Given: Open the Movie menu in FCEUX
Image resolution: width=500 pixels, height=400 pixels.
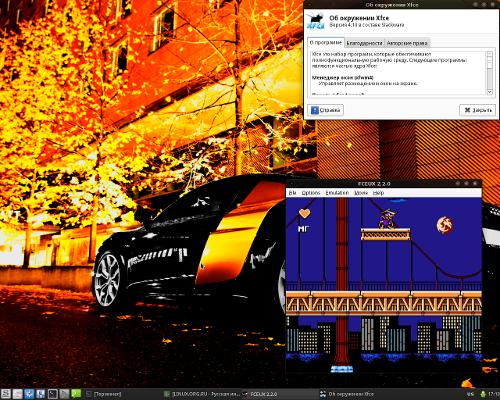Looking at the screenshot, I should point(361,193).
